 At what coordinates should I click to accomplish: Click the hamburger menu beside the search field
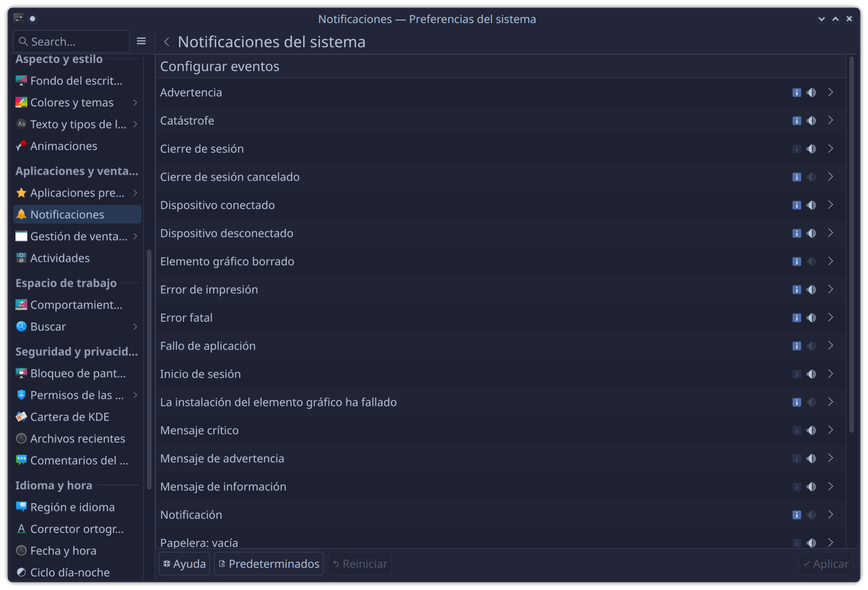coord(141,41)
